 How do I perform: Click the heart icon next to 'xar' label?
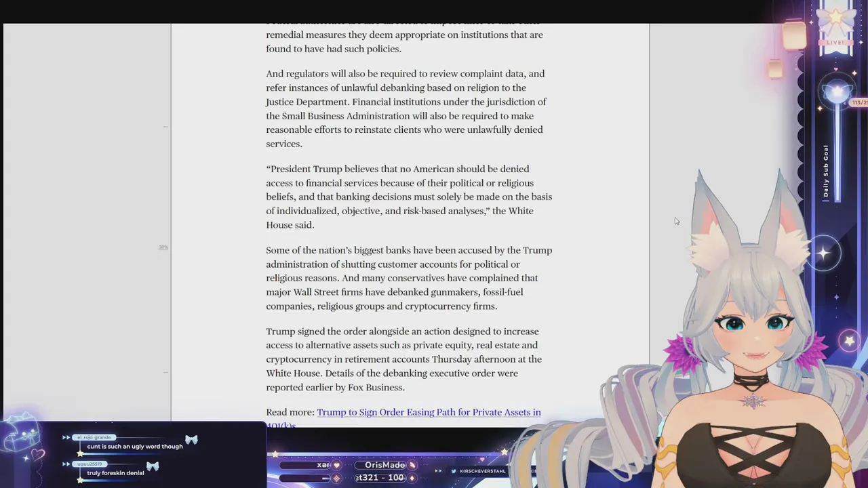click(x=336, y=466)
